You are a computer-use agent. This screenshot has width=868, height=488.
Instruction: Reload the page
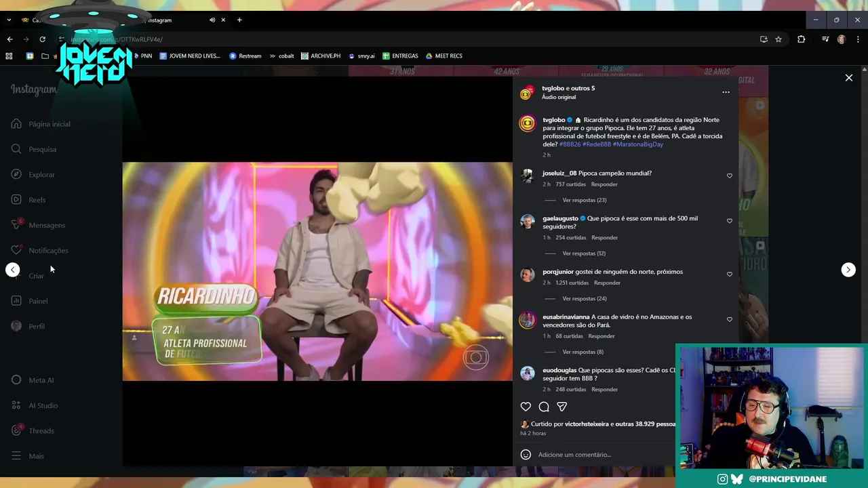tap(42, 39)
